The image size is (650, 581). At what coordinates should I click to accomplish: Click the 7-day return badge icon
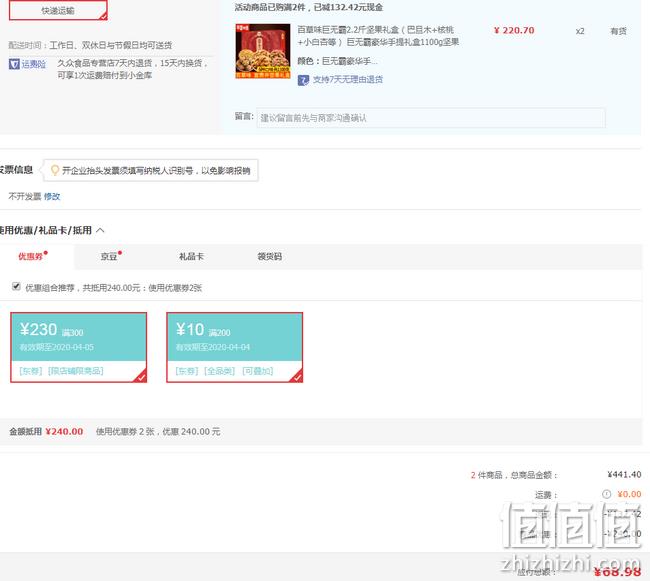tap(303, 80)
